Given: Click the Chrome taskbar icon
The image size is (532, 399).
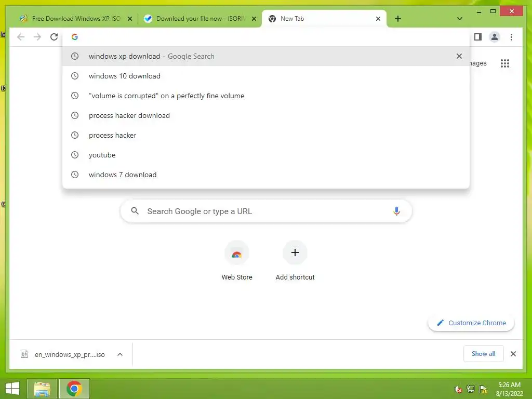Looking at the screenshot, I should (74, 389).
